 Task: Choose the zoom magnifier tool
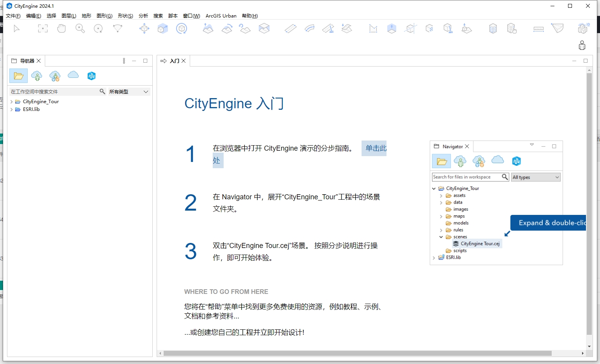[80, 28]
